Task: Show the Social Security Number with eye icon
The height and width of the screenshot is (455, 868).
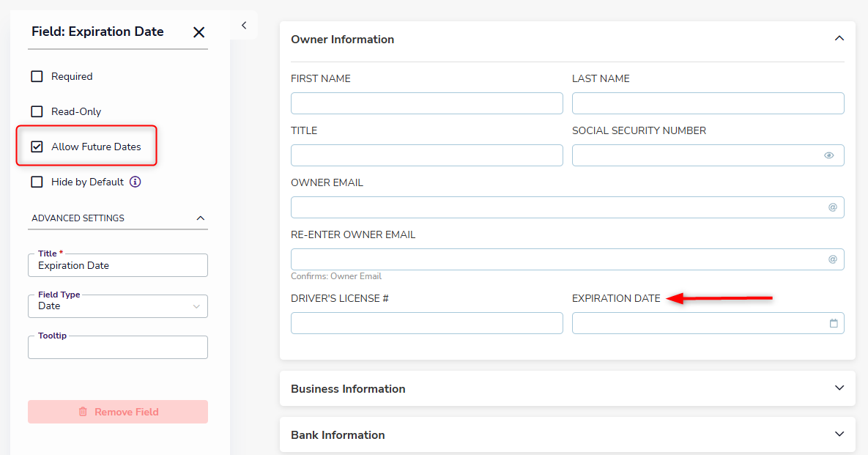Action: [x=828, y=155]
